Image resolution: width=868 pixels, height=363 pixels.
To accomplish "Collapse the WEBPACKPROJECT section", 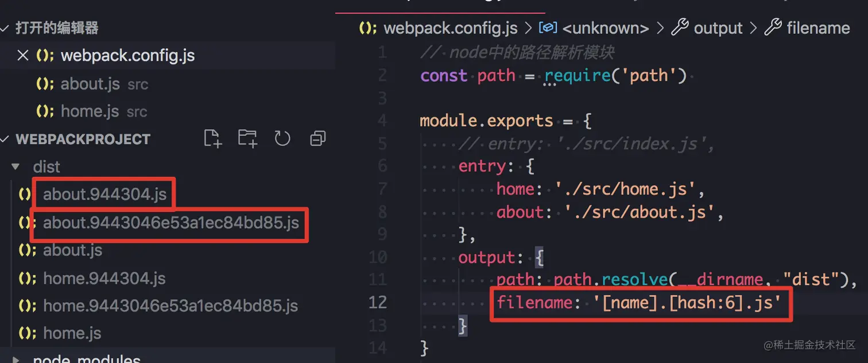I will coord(5,139).
